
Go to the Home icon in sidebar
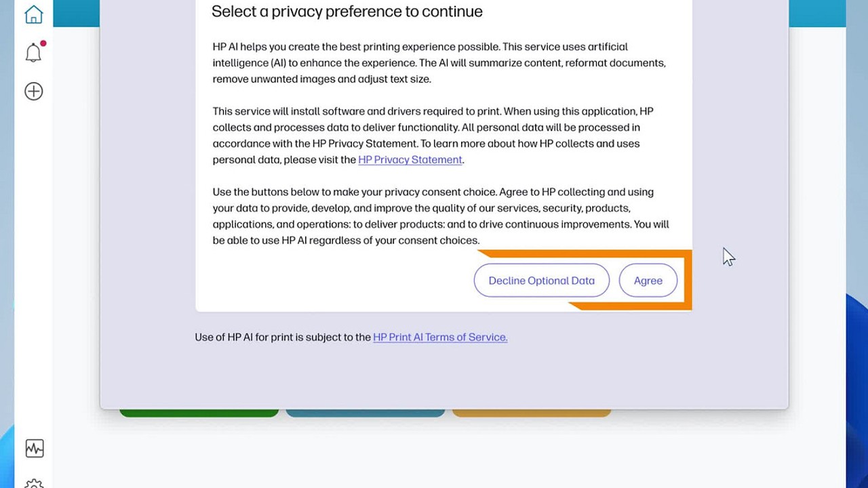(x=33, y=14)
